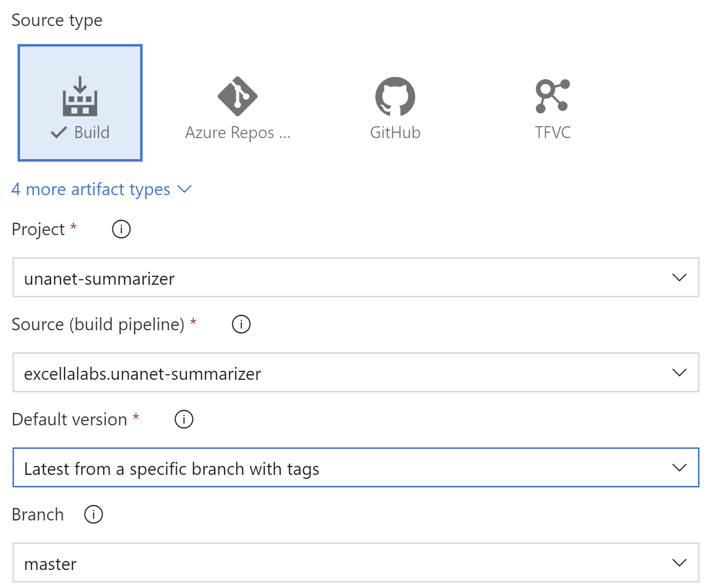
Task: Click the chevron next to artifact types link
Action: [185, 189]
